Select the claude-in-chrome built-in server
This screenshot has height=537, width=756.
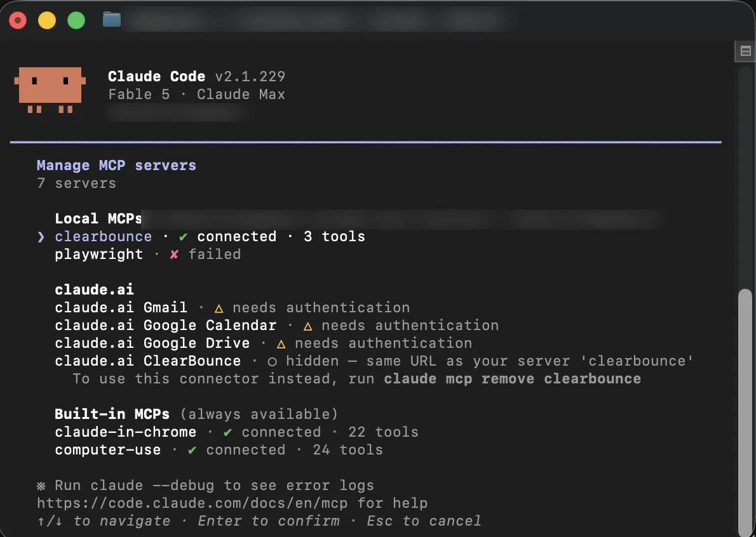(x=236, y=432)
